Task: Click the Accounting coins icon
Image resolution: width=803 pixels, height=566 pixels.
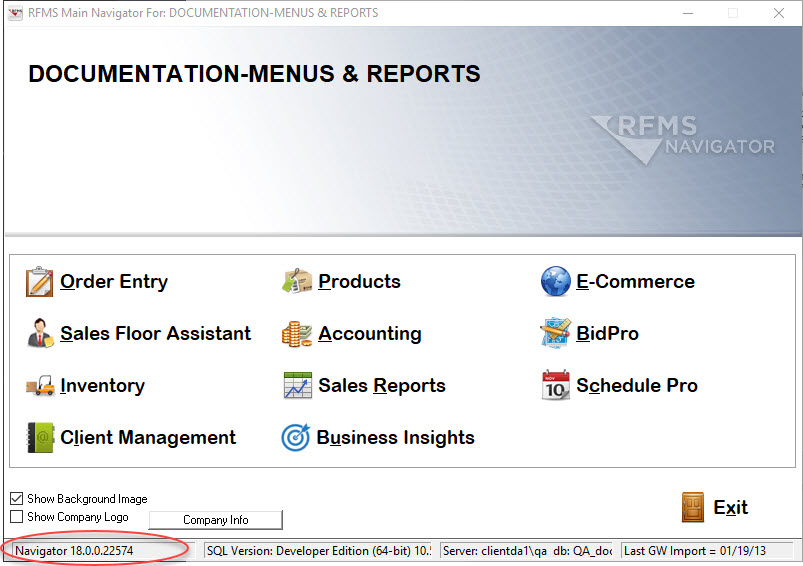Action: click(x=297, y=334)
